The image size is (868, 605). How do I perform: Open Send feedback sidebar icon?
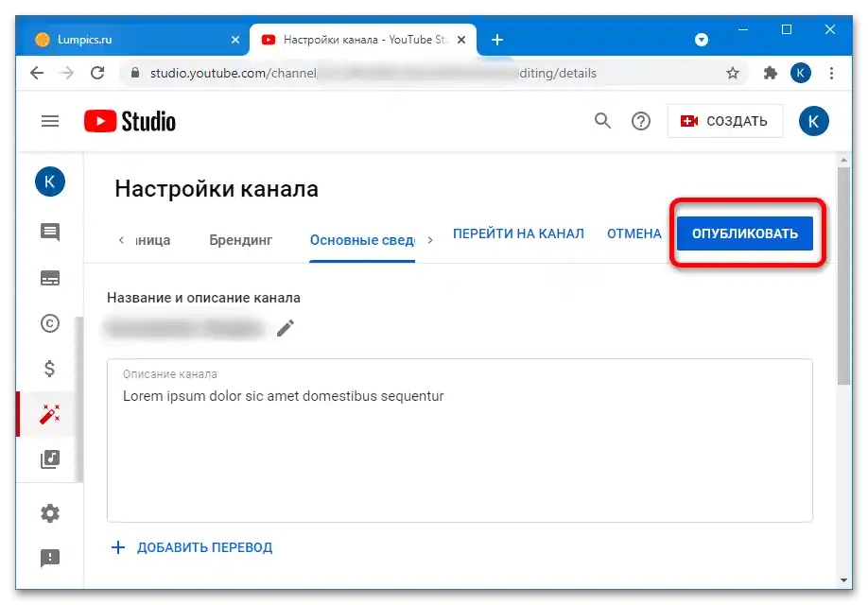[x=50, y=558]
